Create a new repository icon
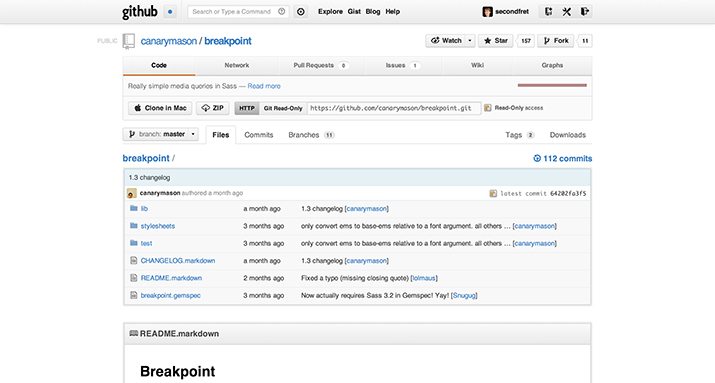The image size is (715, 383). point(549,12)
